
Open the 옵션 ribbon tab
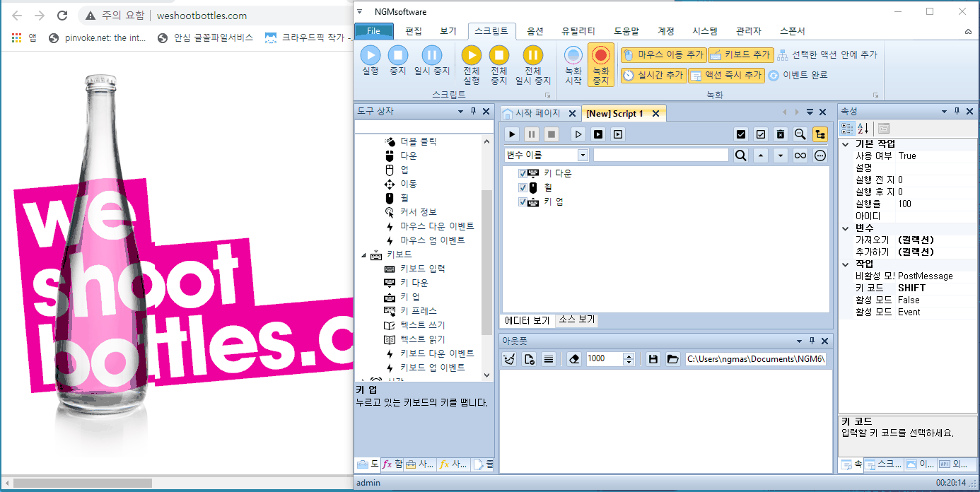pyautogui.click(x=535, y=31)
